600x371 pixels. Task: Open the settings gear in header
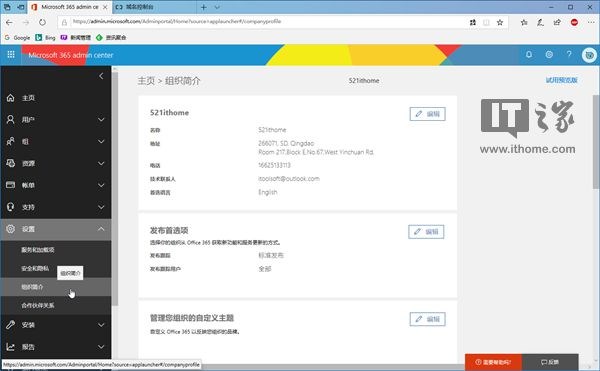tap(549, 55)
